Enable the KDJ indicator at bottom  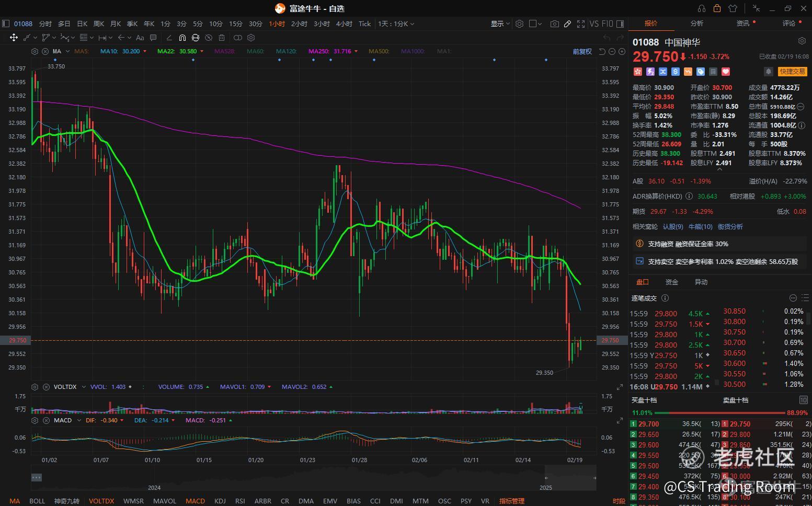coord(220,501)
